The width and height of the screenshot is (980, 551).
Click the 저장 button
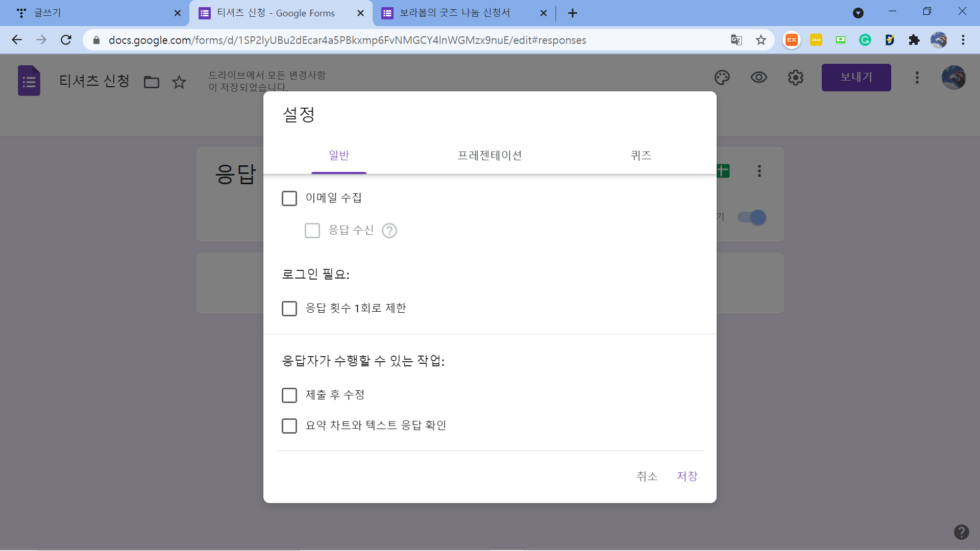[687, 476]
